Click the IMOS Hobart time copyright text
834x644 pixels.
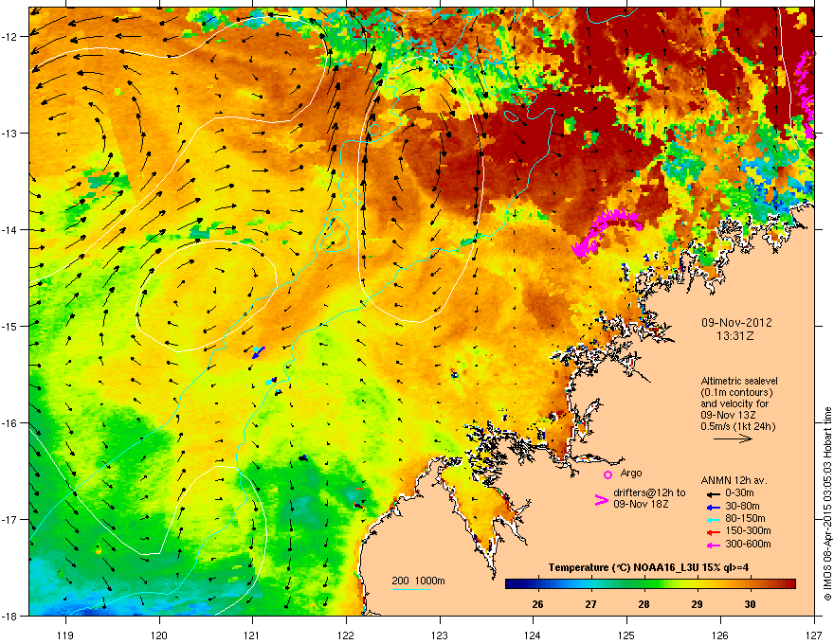click(827, 504)
